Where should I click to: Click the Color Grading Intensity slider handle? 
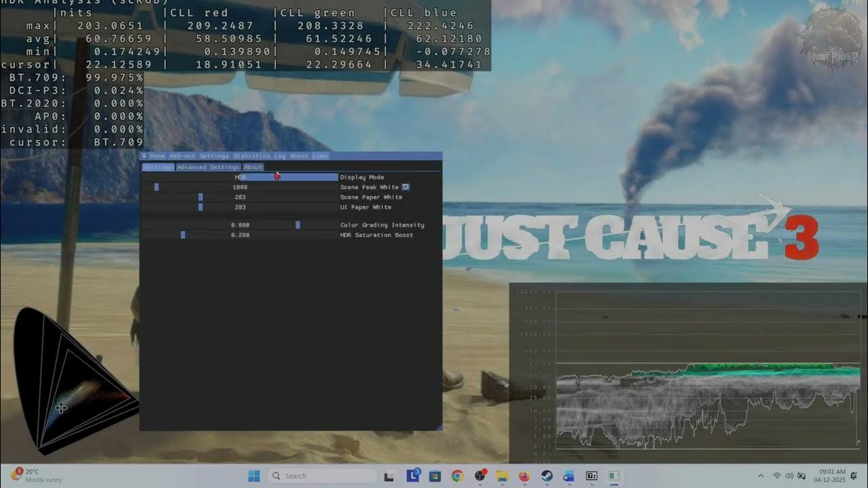(x=298, y=225)
